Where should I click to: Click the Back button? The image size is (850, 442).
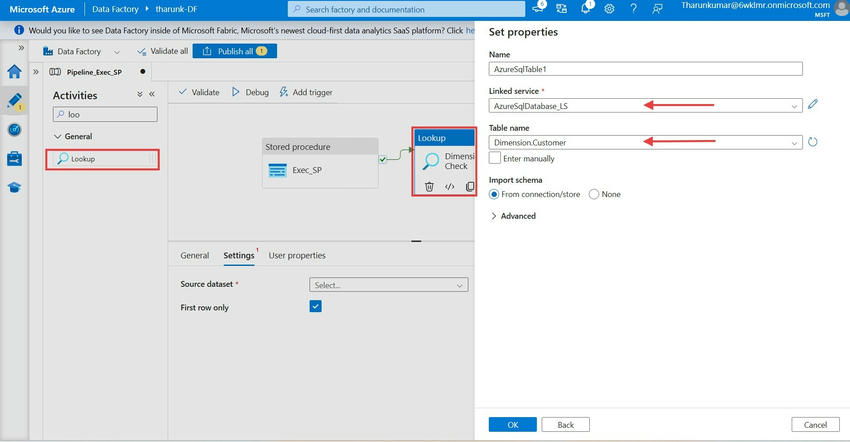coord(565,425)
